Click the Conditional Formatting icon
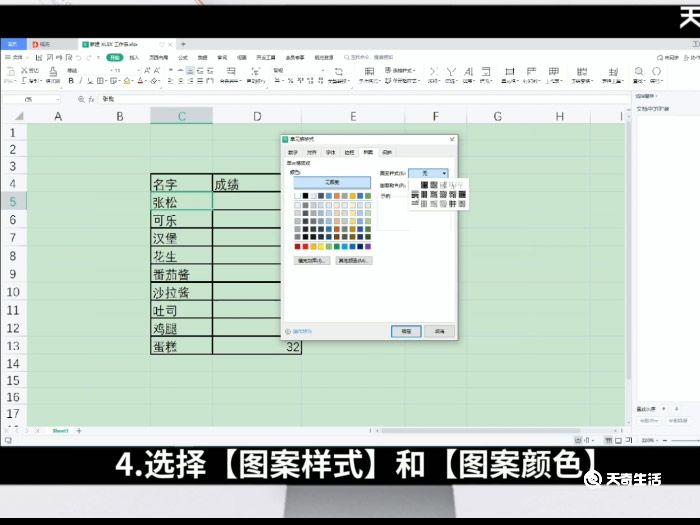Screen dimensions: 700x525 (369, 71)
